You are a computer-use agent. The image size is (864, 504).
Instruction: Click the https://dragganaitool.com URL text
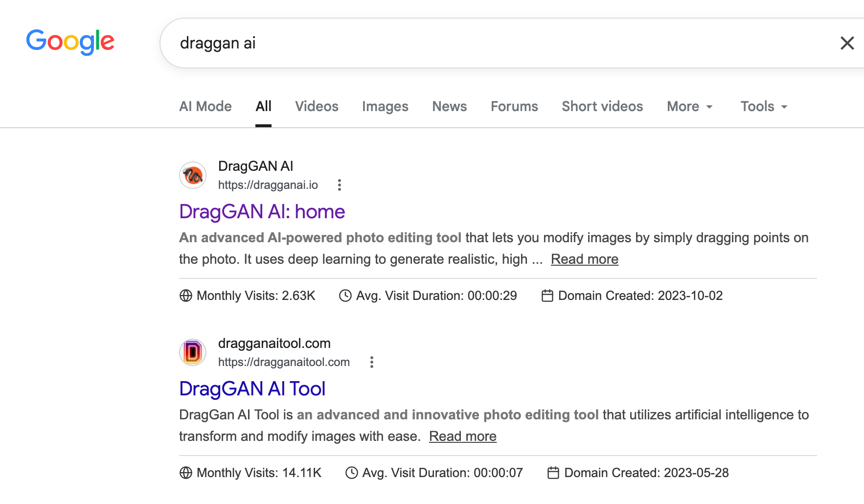pyautogui.click(x=284, y=362)
